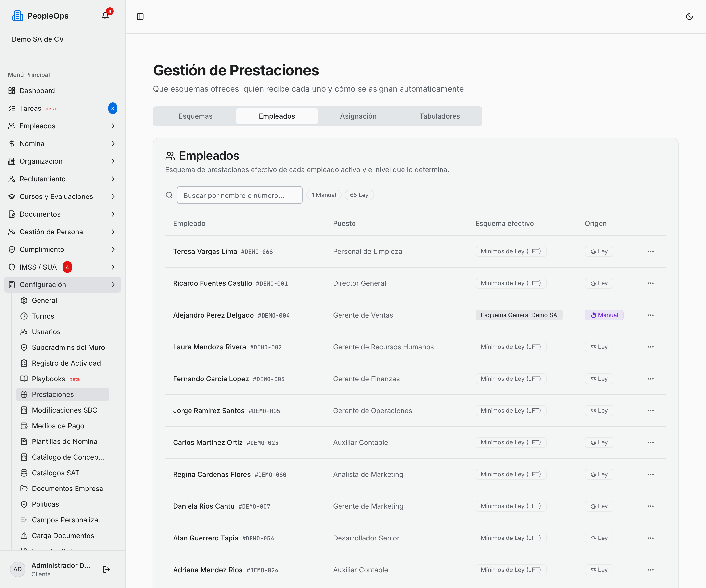The image size is (706, 588).
Task: Click the Tareas badge showing 3
Action: tap(113, 108)
